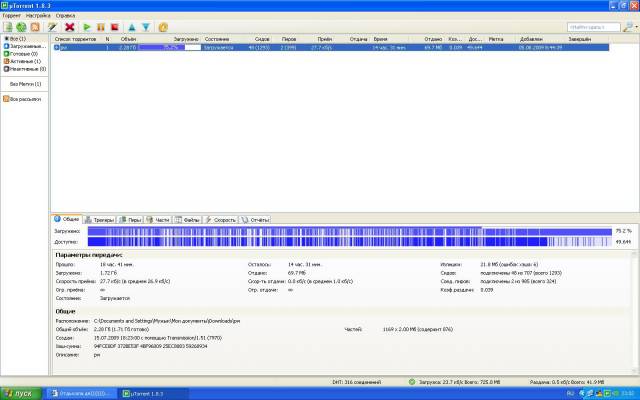This screenshot has height=400, width=640.
Task: Click green network status icon in status bar
Action: click(412, 382)
